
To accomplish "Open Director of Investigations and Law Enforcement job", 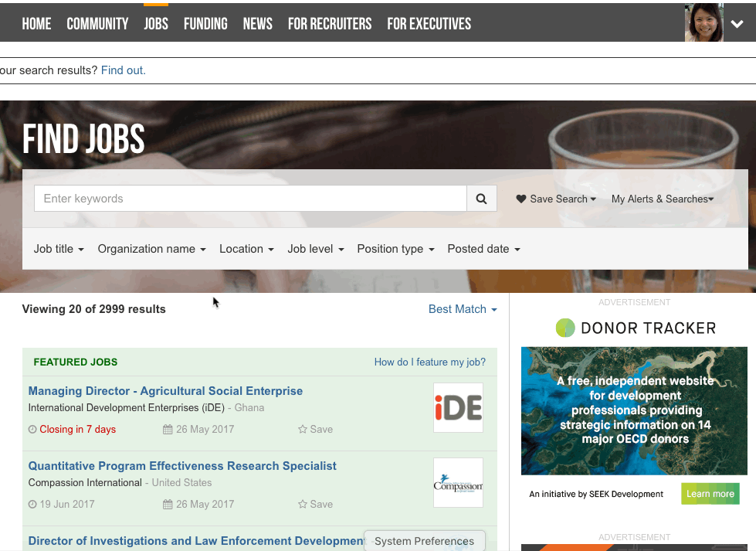I will [196, 541].
